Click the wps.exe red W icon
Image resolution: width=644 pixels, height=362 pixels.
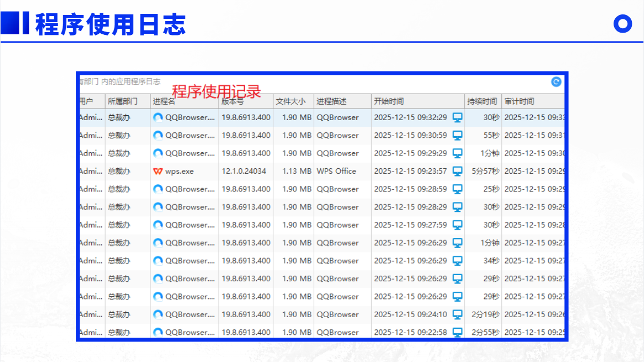click(x=158, y=172)
